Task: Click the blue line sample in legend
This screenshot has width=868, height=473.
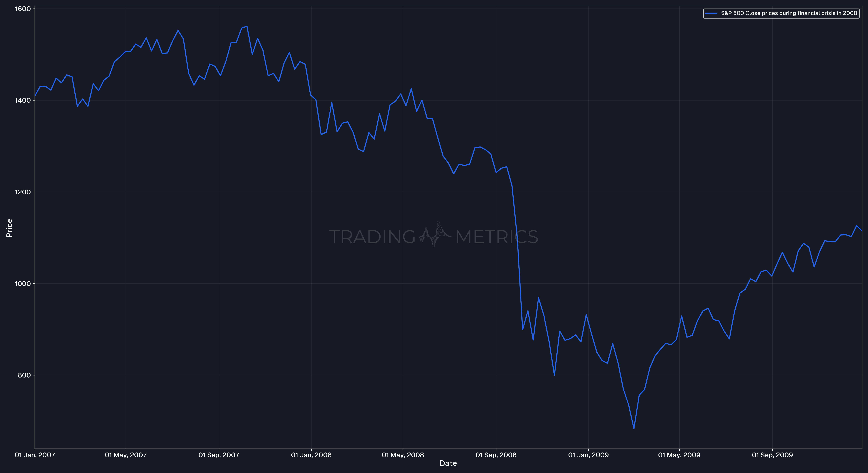Action: tap(711, 13)
